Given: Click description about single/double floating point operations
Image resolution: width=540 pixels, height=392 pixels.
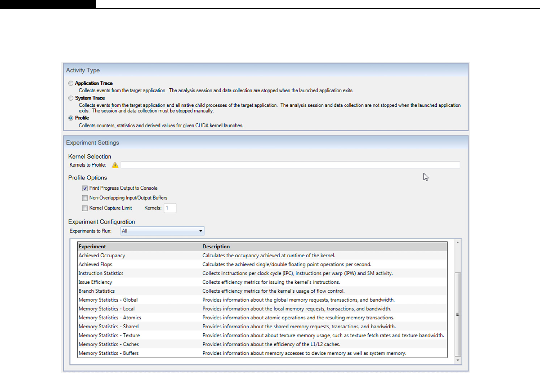Looking at the screenshot, I should (x=287, y=264).
